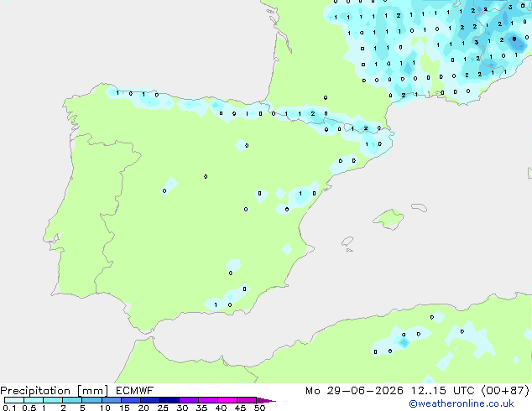Click the '50' legend scale label
The image size is (532, 411).
(x=260, y=408)
